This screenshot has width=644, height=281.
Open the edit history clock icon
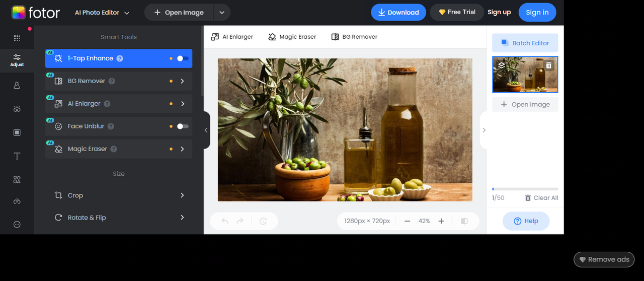pos(263,221)
